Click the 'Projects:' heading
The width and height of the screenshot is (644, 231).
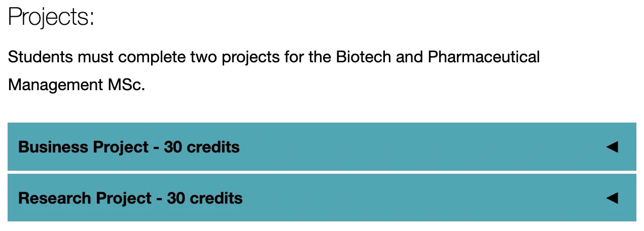click(51, 18)
